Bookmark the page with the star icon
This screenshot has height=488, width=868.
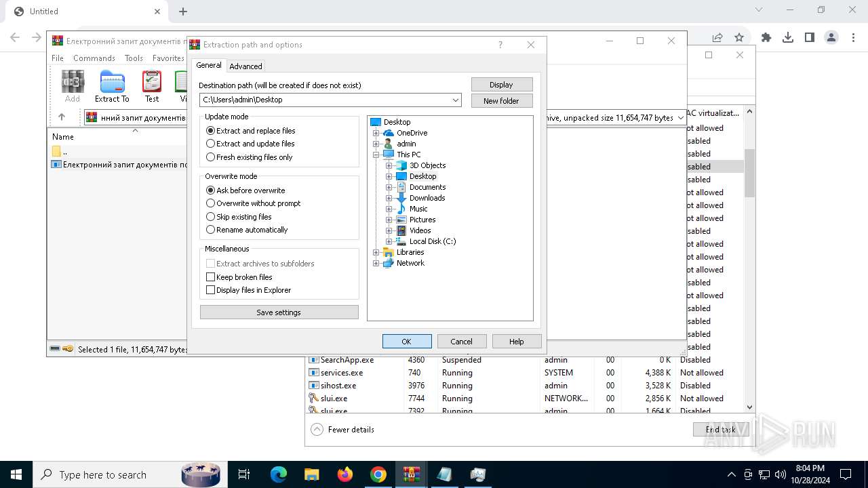(739, 38)
